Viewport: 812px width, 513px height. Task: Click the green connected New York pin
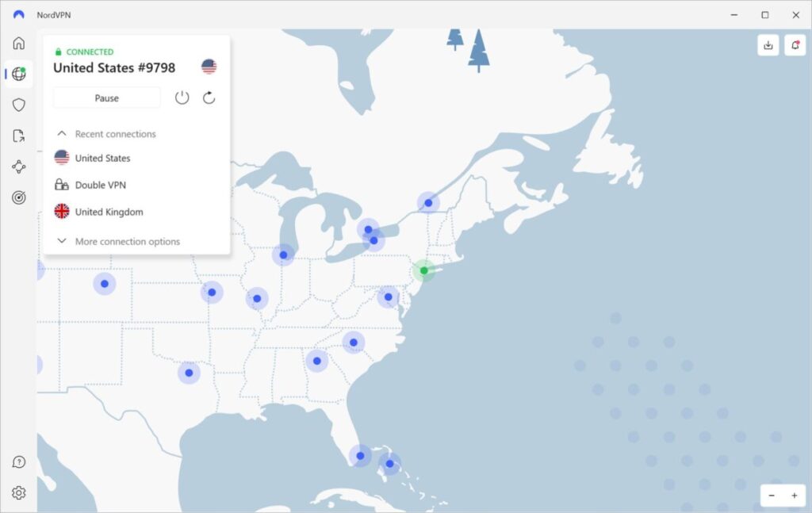[424, 270]
